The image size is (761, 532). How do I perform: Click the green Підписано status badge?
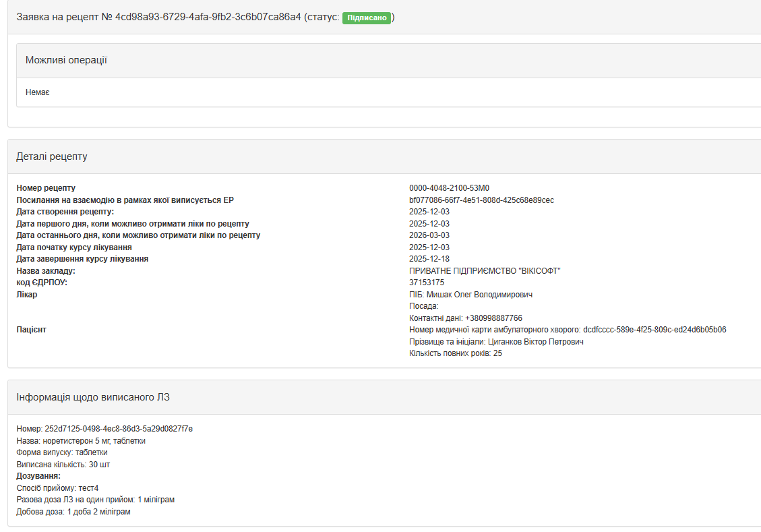point(367,18)
